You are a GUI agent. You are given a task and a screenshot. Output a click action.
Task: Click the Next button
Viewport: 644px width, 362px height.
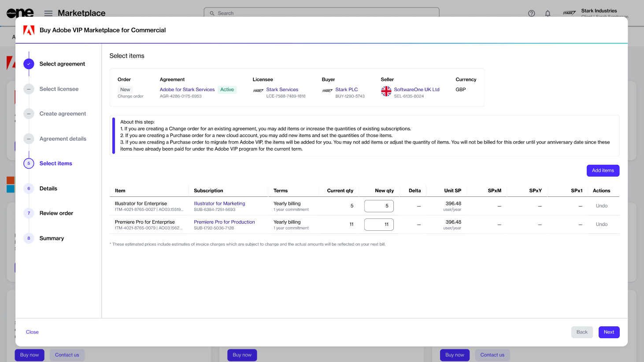(609, 332)
